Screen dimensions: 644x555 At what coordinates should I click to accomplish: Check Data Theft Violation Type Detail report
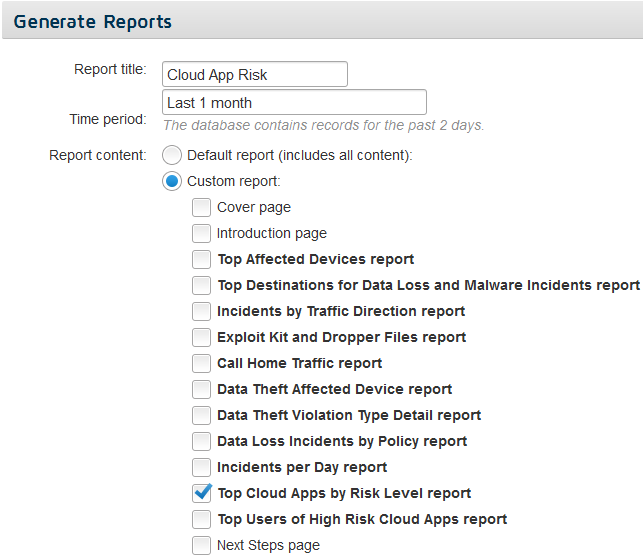[201, 415]
